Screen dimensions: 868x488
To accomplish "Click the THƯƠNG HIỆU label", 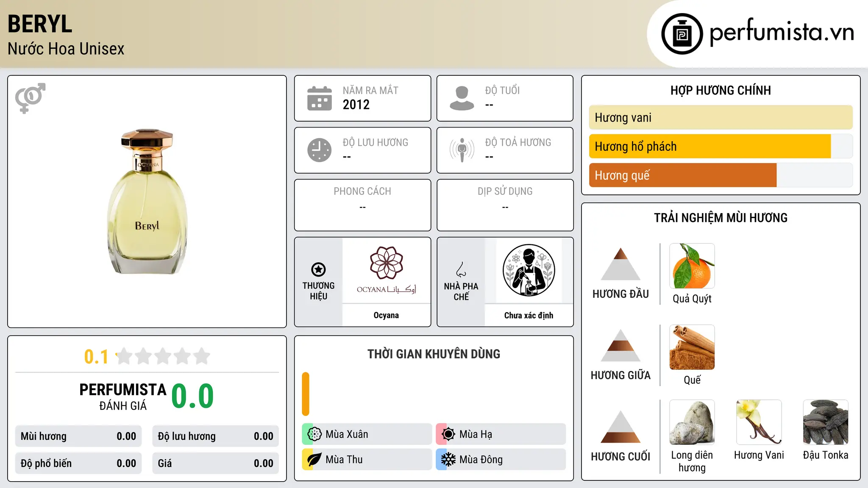I will (x=318, y=291).
